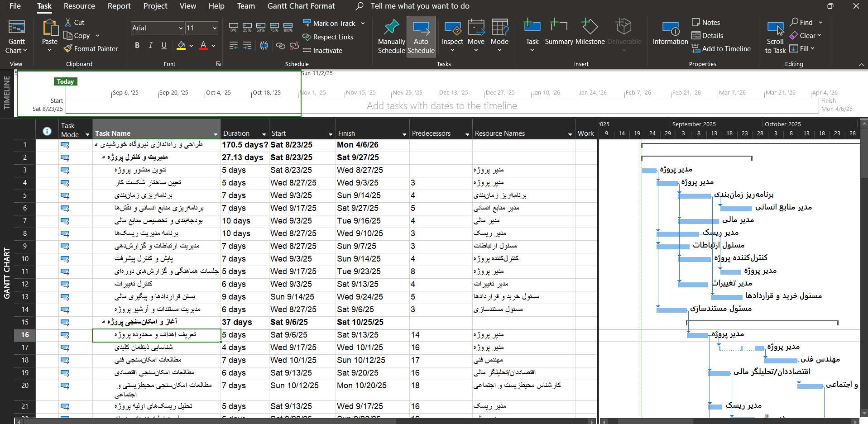Click the Respect Links icon
This screenshot has height=424, width=868.
click(307, 37)
